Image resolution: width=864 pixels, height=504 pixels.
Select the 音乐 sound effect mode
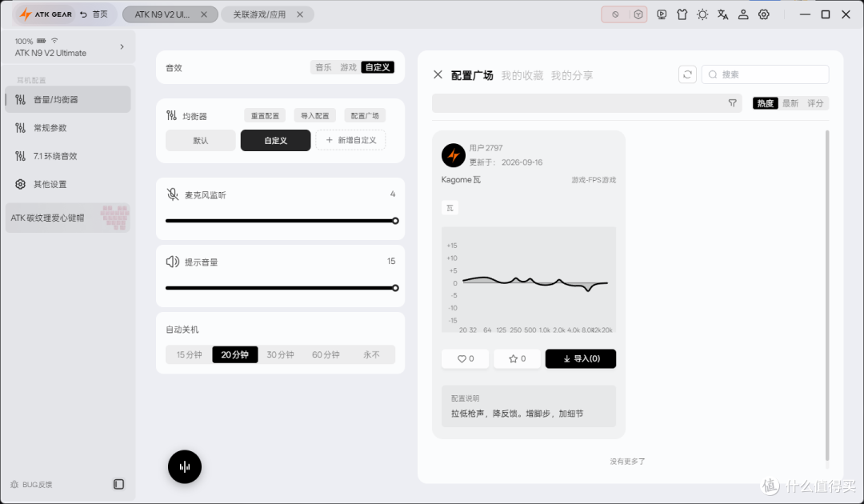pos(323,67)
